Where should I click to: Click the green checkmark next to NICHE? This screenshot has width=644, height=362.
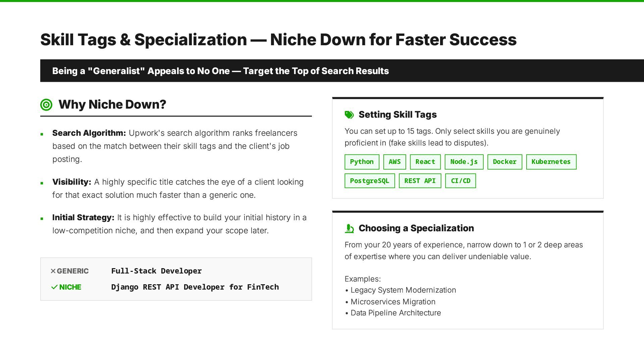pyautogui.click(x=54, y=287)
